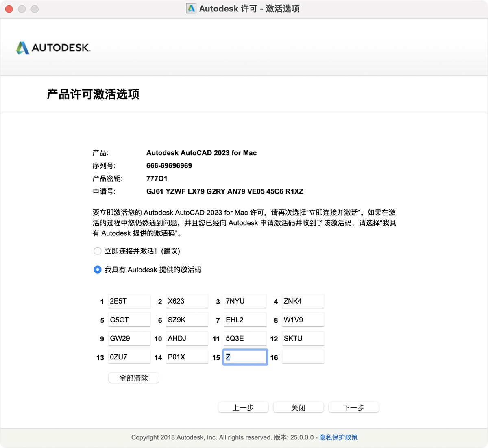The width and height of the screenshot is (488, 448).
Task: Click activation code field 5 containing G5GT
Action: tap(129, 320)
